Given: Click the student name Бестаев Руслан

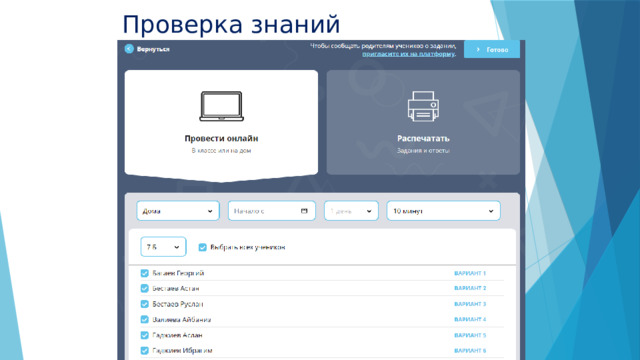Looking at the screenshot, I should point(178,304).
